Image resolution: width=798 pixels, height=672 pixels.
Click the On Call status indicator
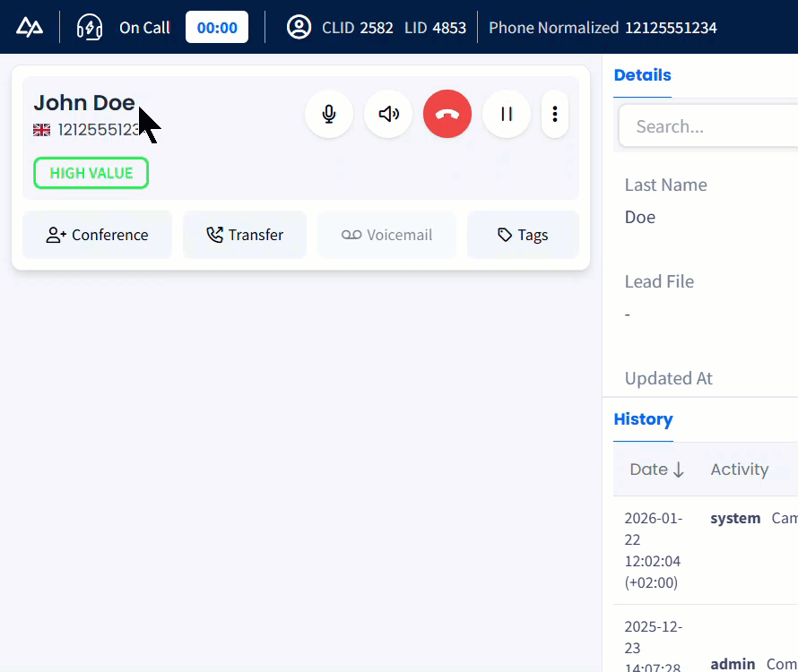click(x=144, y=27)
